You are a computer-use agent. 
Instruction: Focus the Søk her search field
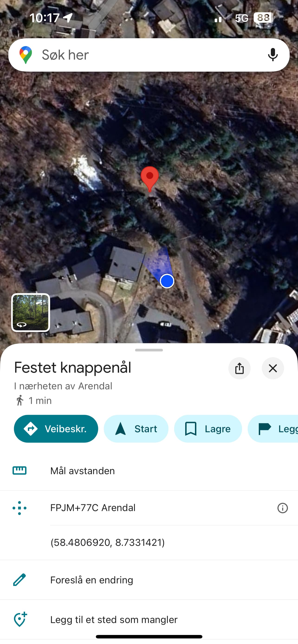pyautogui.click(x=149, y=55)
